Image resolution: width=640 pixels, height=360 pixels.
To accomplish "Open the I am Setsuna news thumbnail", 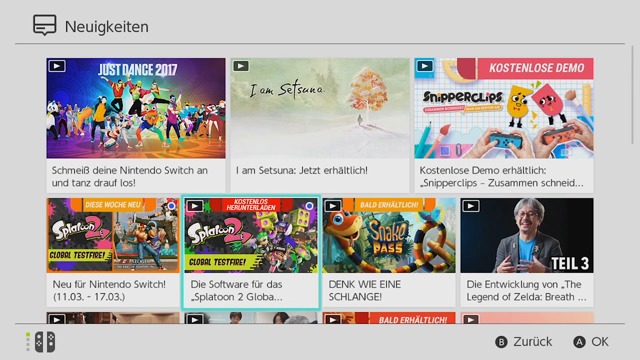I will tap(320, 108).
